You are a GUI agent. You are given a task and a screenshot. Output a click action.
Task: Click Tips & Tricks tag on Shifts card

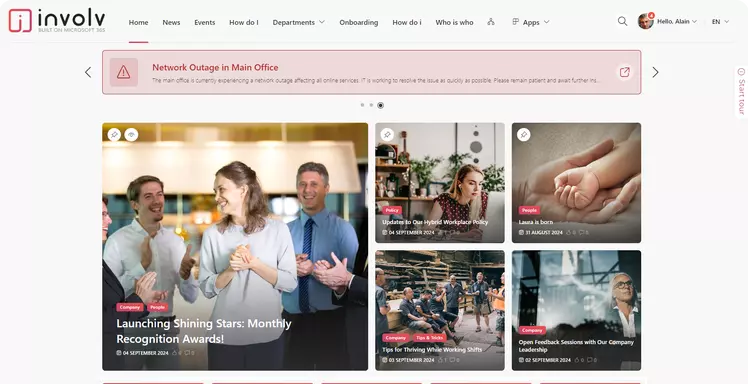click(429, 338)
